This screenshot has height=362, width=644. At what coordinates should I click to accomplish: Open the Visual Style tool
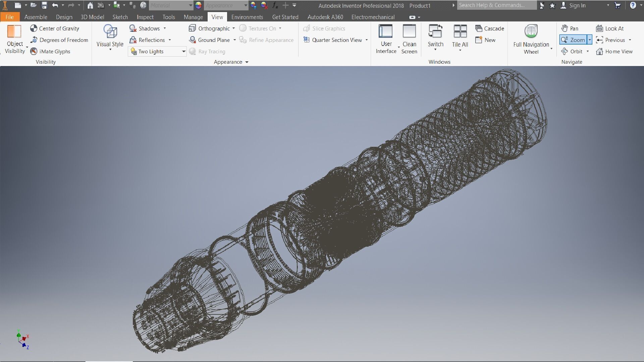tap(110, 38)
